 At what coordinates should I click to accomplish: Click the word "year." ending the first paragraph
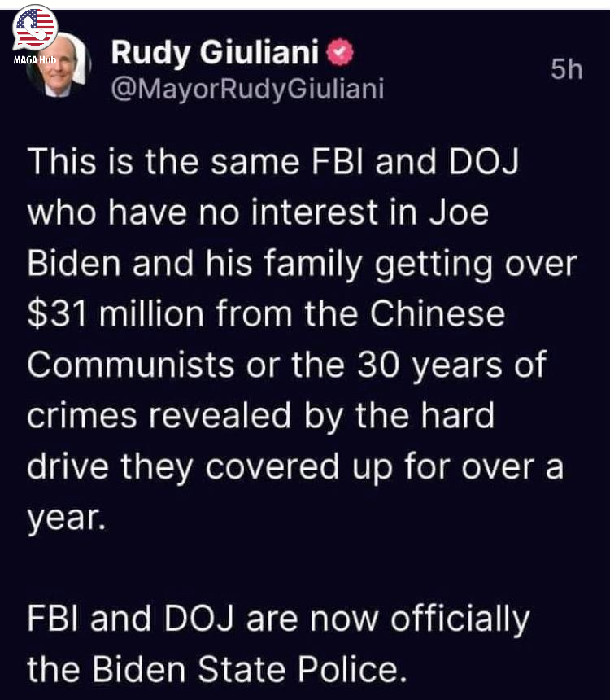point(66,518)
